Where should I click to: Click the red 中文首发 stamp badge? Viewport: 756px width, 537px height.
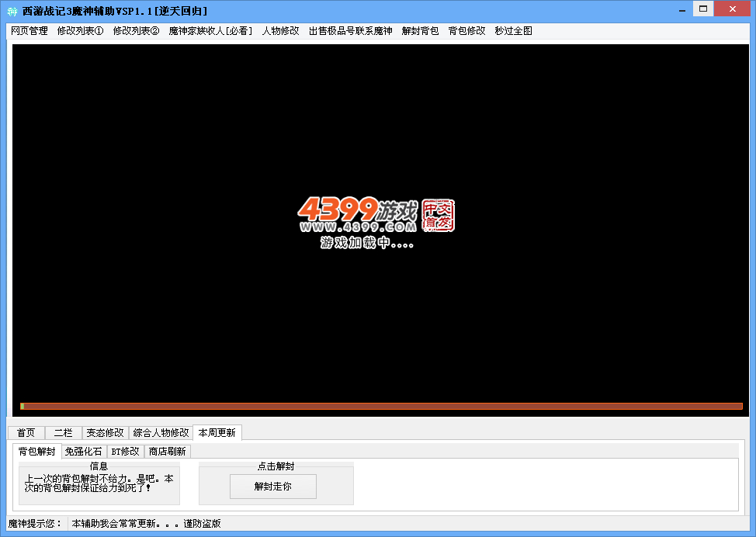click(x=438, y=216)
